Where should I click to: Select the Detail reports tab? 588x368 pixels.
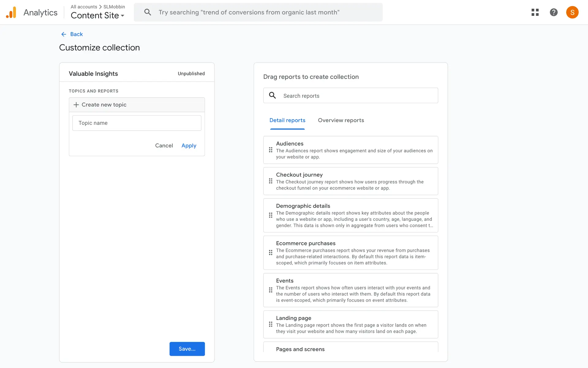287,121
